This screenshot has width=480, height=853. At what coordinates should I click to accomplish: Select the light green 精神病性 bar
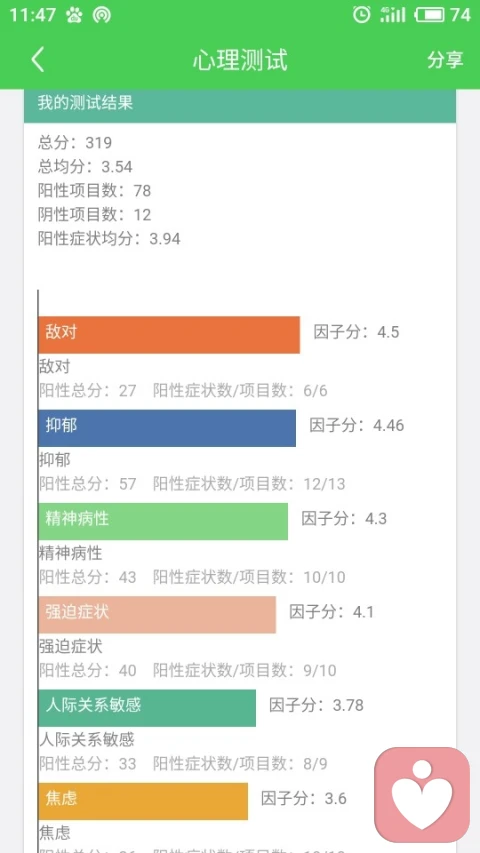point(163,521)
